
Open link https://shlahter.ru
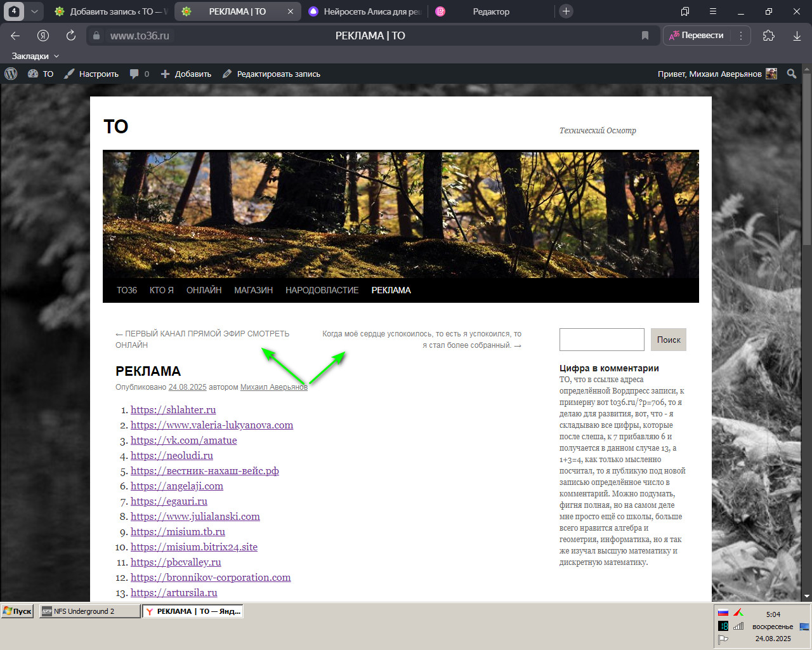(173, 410)
